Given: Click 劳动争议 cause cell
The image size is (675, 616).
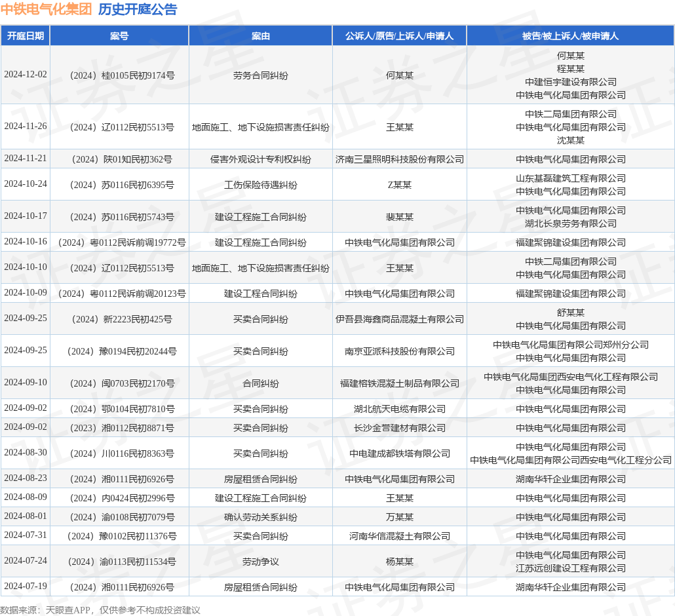Looking at the screenshot, I should click(260, 562).
